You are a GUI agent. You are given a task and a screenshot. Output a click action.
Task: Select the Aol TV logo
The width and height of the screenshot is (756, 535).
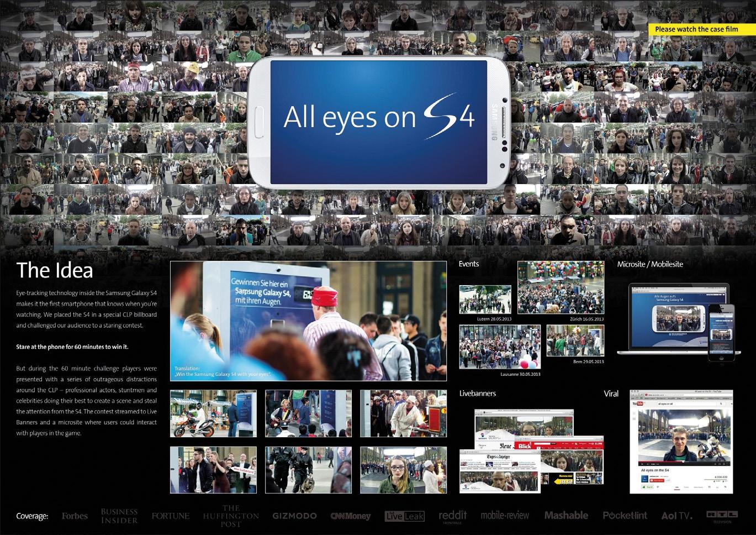tap(676, 516)
